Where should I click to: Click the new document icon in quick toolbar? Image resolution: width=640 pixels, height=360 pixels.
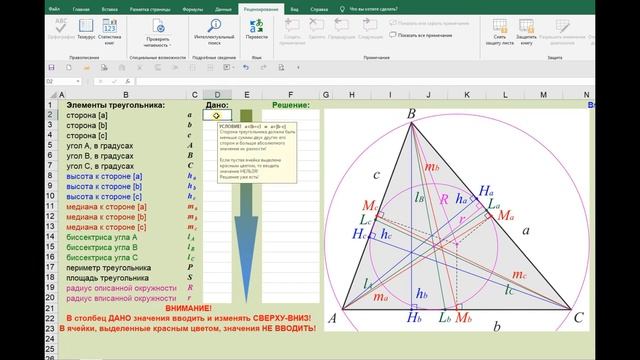click(69, 67)
